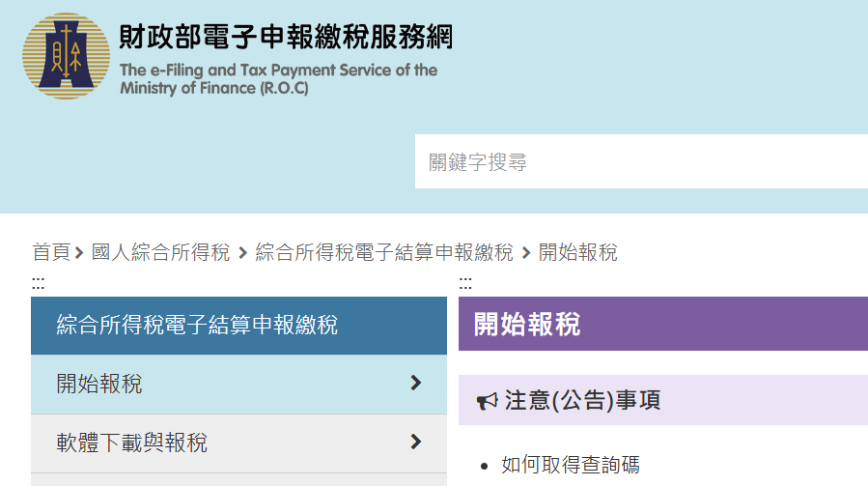Click the 開始報稅 breadcrumb item
868x486 pixels.
pyautogui.click(x=578, y=252)
